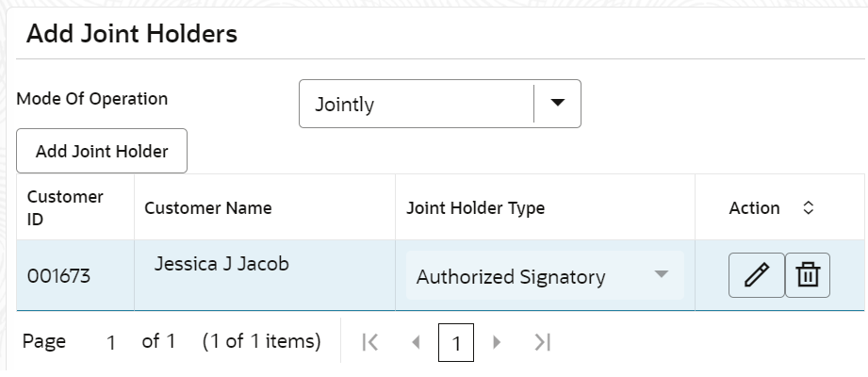Click the Customer Name column header

[x=265, y=207]
